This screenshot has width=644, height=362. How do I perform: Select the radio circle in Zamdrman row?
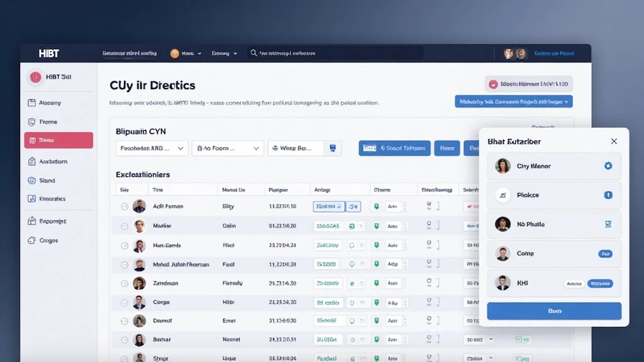125,283
